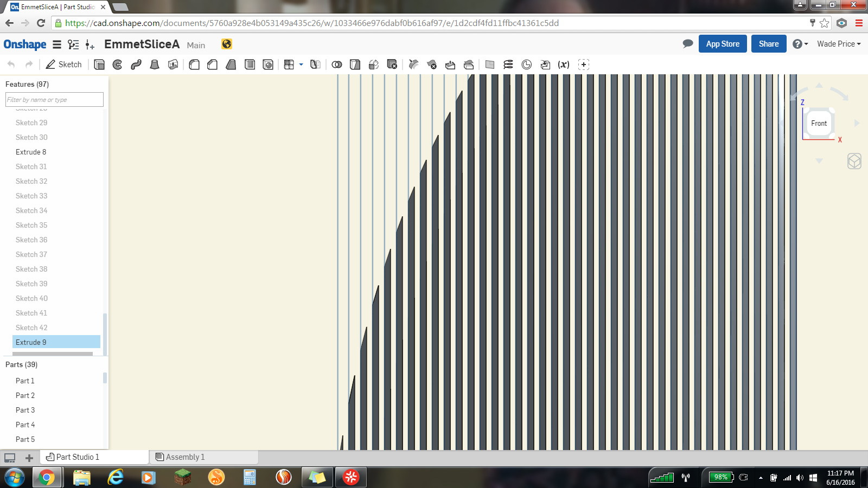Click the Share button

pyautogui.click(x=769, y=44)
